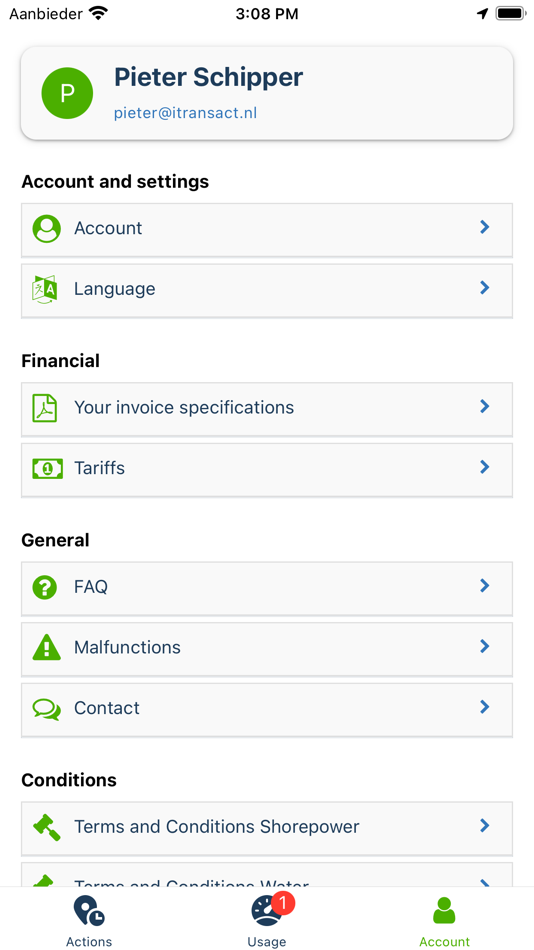Viewport: 534px width, 950px height.
Task: Tap the pieter@itransact.nl email link
Action: 185,113
